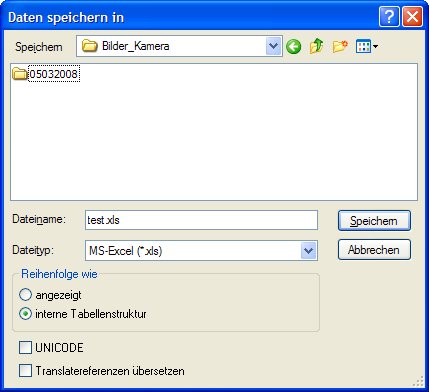Open the MS-Excel (*.xls) file type combo box
The image size is (429, 392).
pos(201,250)
